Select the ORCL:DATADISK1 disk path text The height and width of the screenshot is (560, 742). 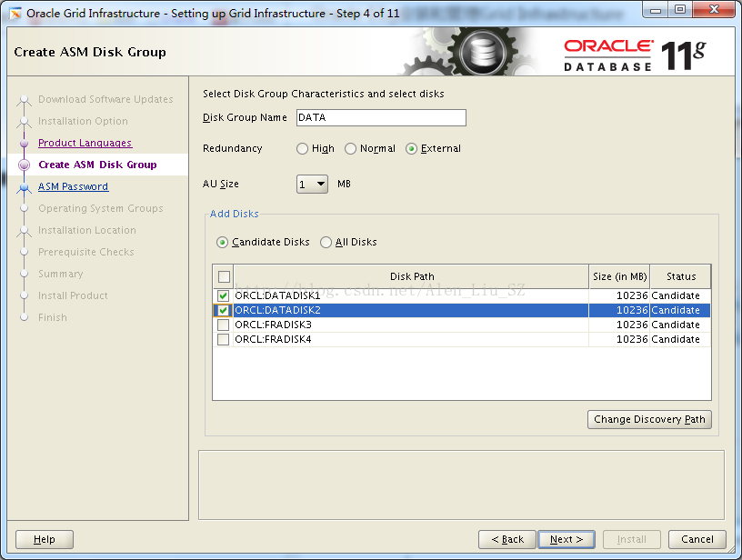pos(277,295)
